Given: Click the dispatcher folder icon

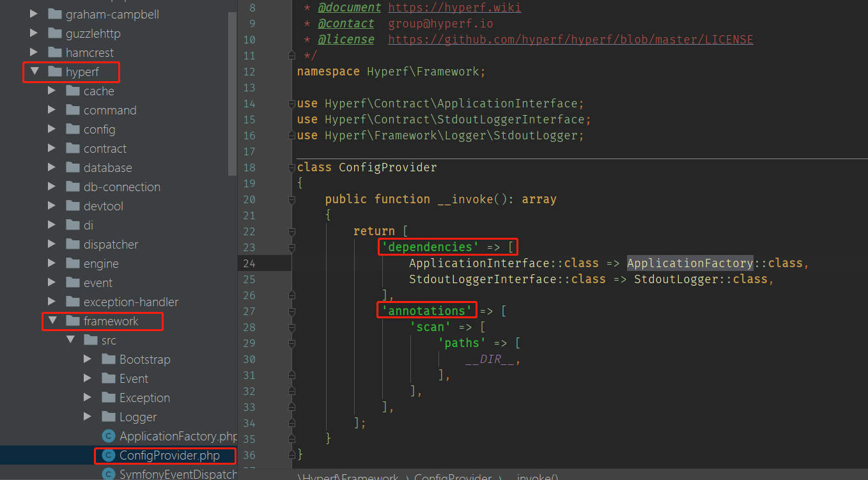Looking at the screenshot, I should pos(72,244).
